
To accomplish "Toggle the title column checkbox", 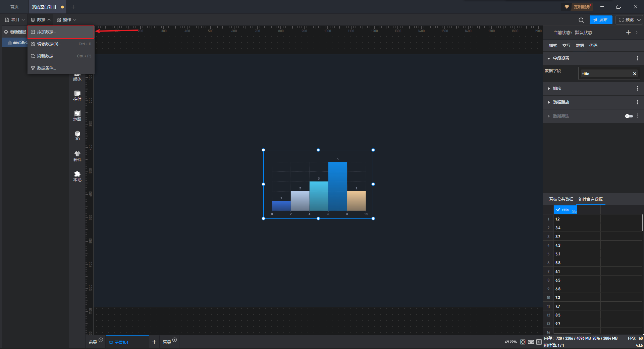I will 558,210.
